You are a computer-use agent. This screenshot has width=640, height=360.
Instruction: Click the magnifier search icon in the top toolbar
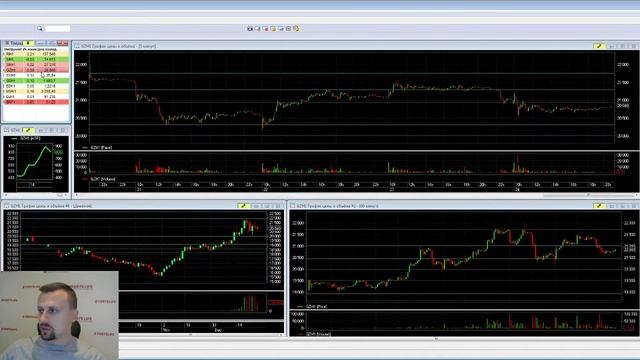(40, 29)
